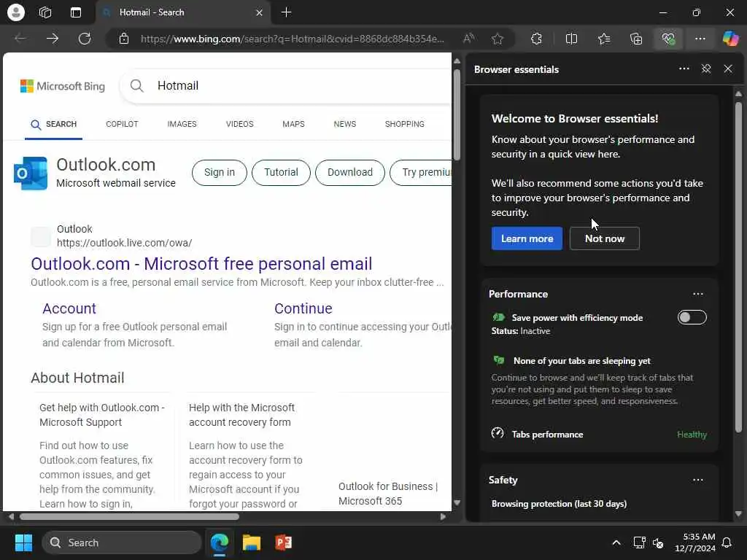747x560 pixels.
Task: Click the Bing search magnifier icon
Action: click(x=136, y=86)
